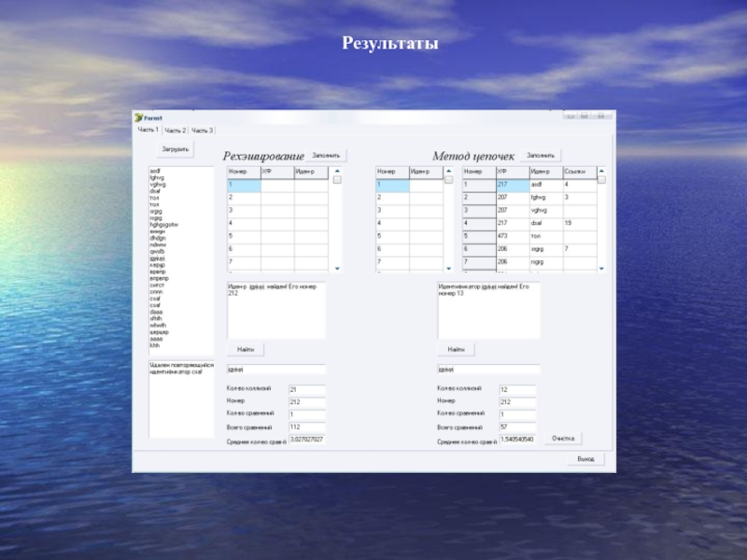This screenshot has height=560, width=747.
Task: Click the scrollbar thumb of the Рехэширование table
Action: [337, 179]
